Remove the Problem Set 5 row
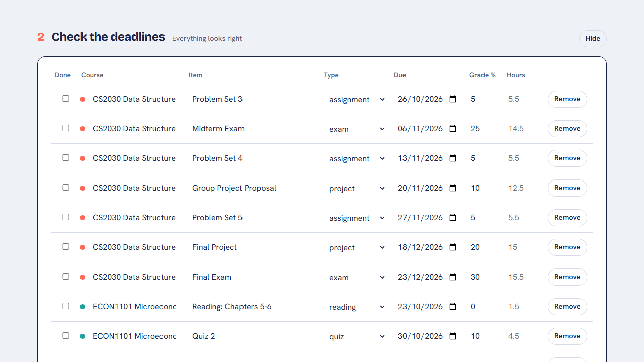The image size is (644, 362). (567, 218)
